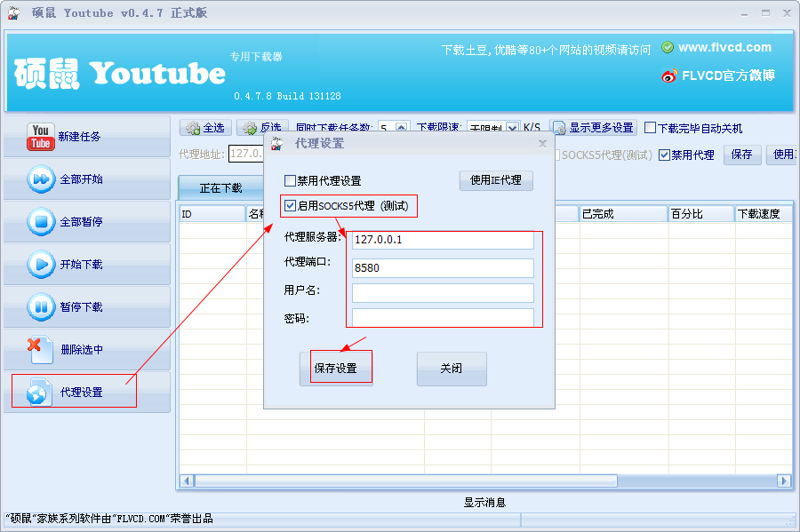The height and width of the screenshot is (532, 800).
Task: Click the Pause All (全部暂停) icon
Action: tap(41, 221)
